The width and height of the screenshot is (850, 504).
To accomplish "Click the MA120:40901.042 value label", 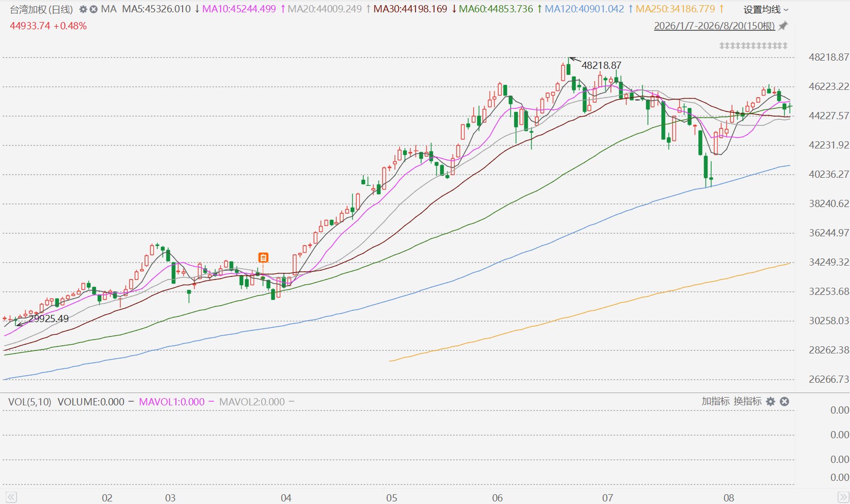I will 585,9.
